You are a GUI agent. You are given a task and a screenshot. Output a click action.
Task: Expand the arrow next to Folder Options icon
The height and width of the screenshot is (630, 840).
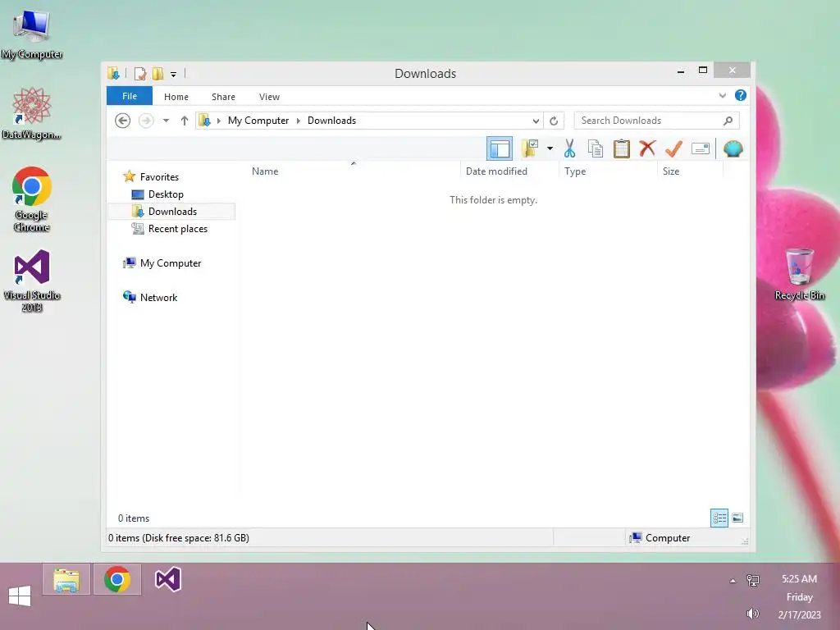[550, 148]
